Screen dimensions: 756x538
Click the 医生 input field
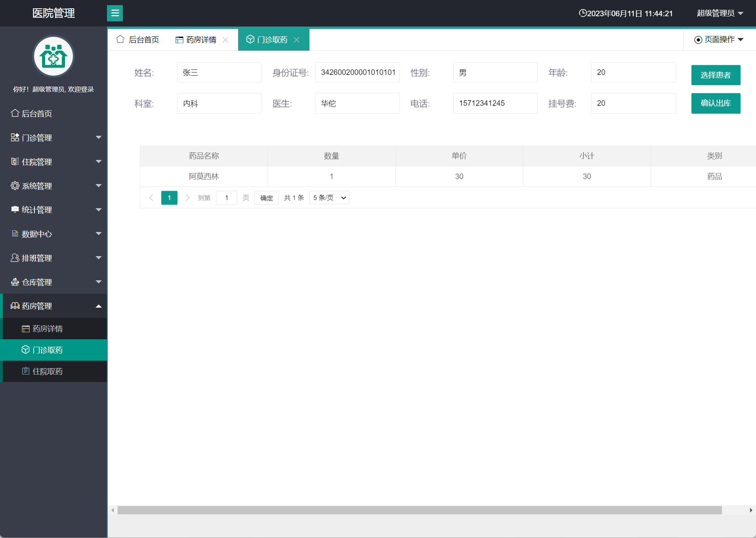coord(357,103)
